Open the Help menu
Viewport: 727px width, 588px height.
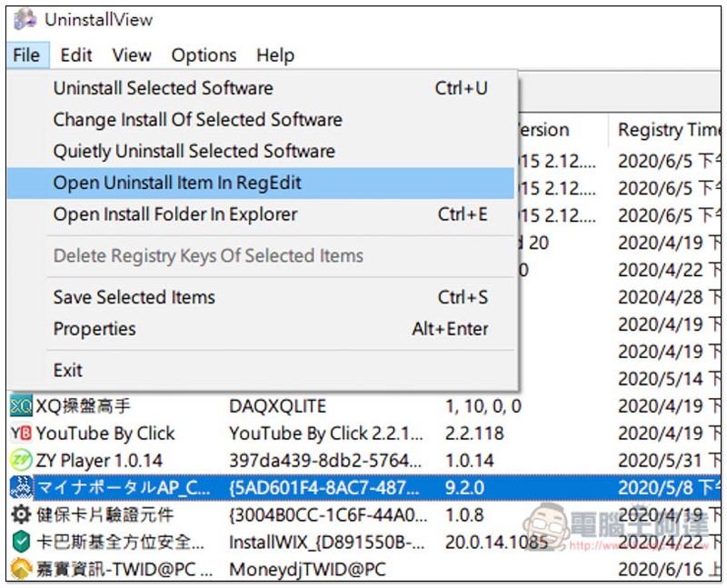tap(275, 55)
